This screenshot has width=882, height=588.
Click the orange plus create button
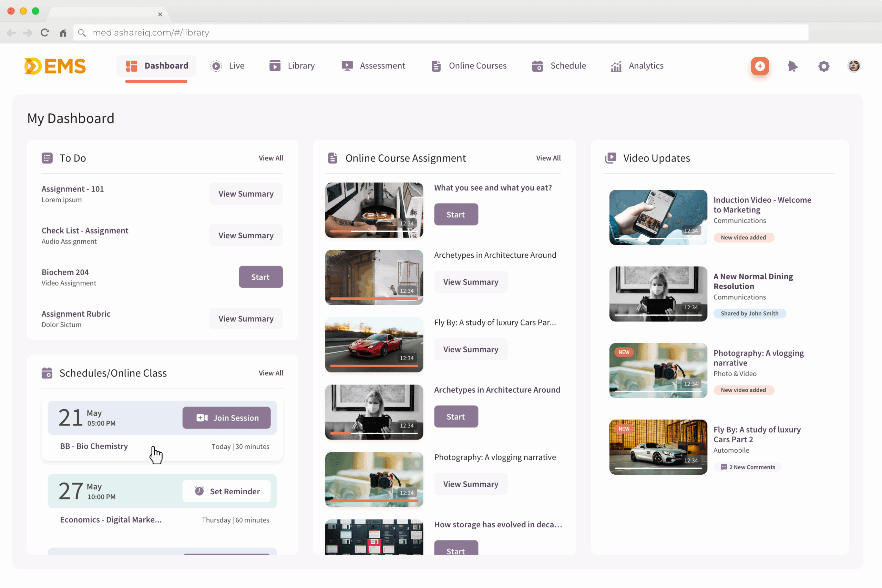[x=760, y=66]
